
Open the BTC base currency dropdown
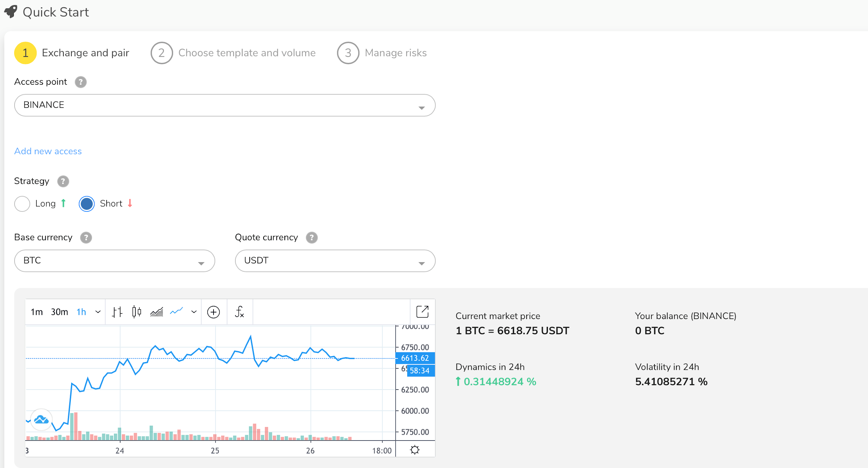click(115, 261)
